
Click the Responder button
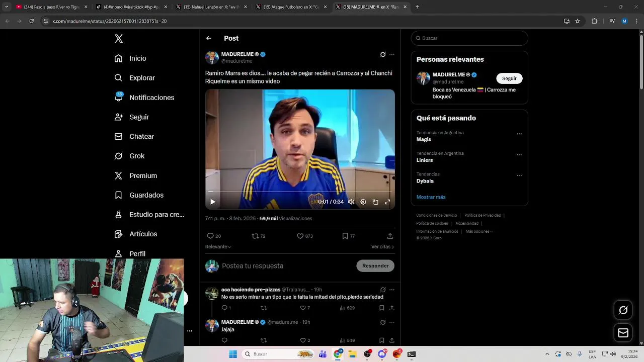[x=375, y=266]
